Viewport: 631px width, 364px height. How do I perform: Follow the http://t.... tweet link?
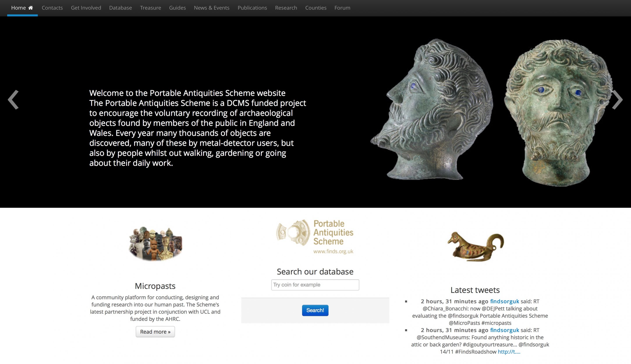(x=509, y=352)
